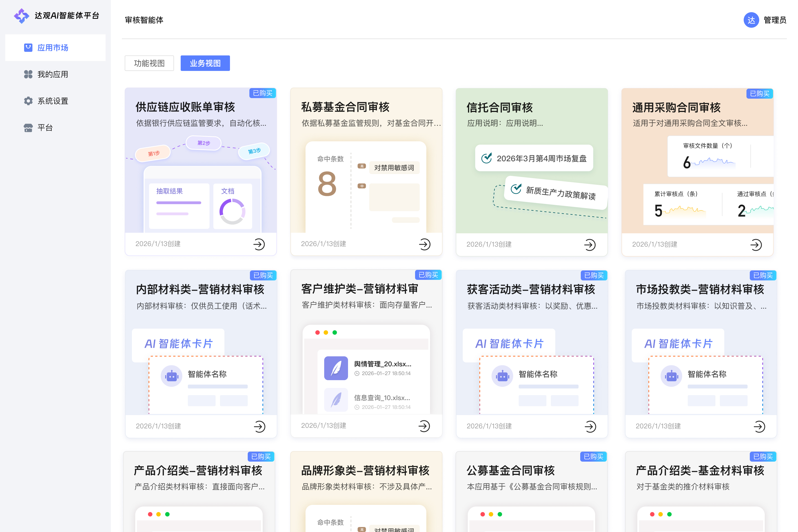Click the 私募基金合同审核 card title
Screen dimensions: 798x532
click(x=346, y=107)
